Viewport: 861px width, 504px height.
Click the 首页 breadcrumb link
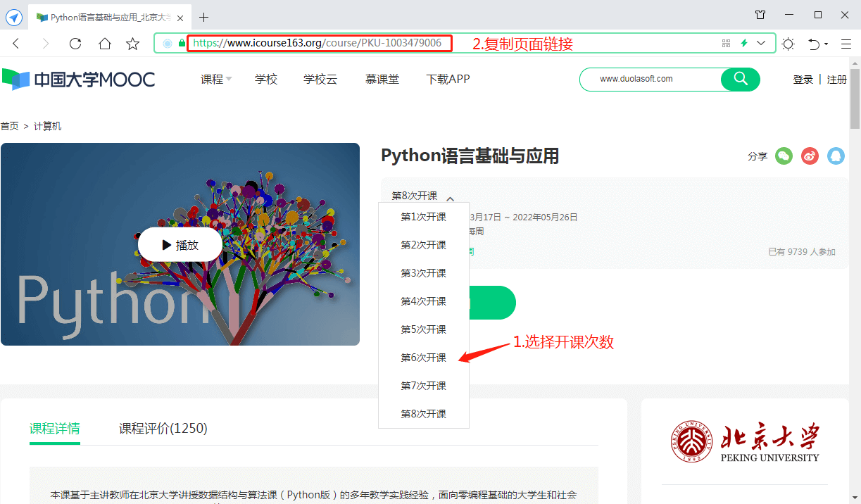pyautogui.click(x=10, y=126)
